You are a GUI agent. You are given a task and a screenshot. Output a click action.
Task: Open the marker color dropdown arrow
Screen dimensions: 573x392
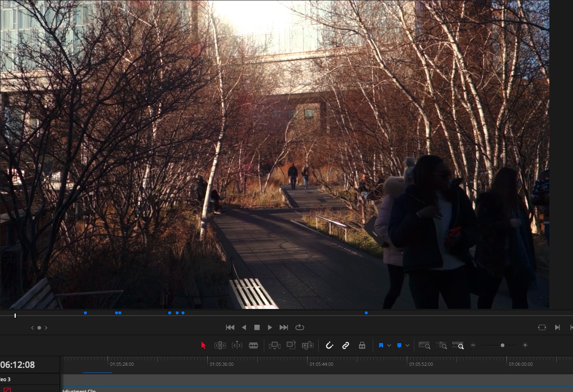coord(407,345)
